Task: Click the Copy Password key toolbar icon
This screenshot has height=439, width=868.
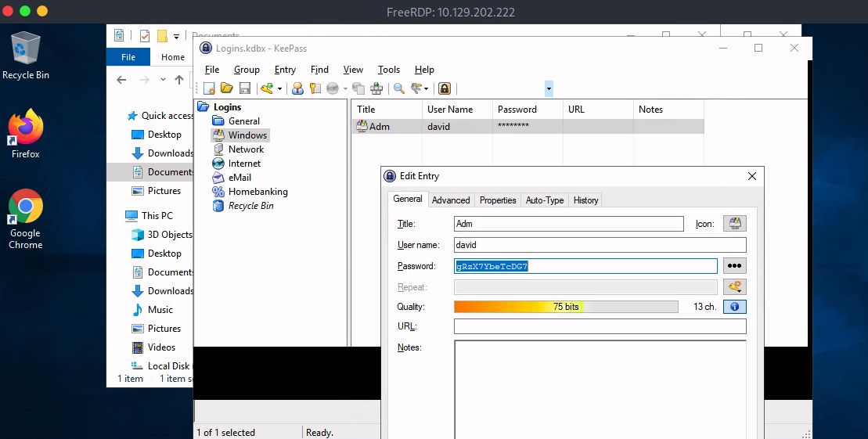Action: (315, 88)
